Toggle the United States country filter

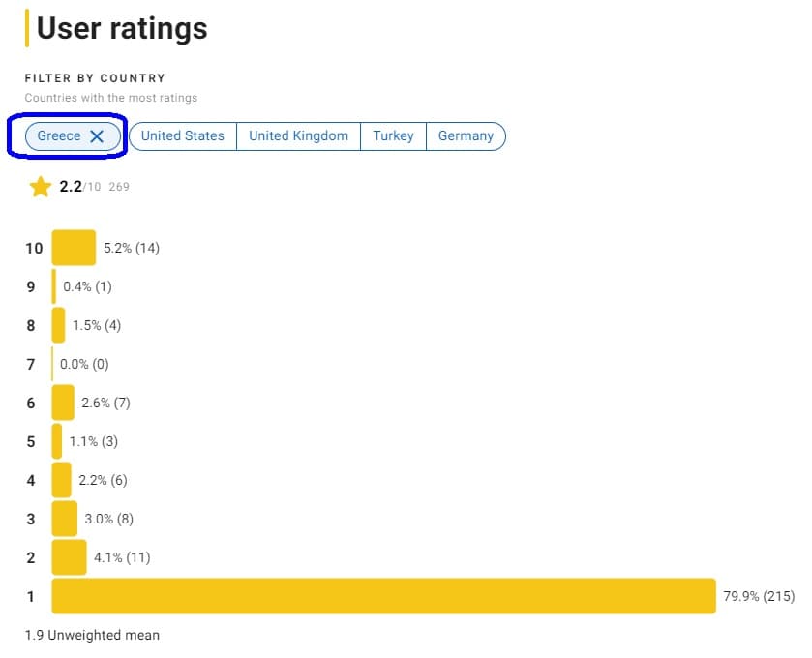(183, 136)
